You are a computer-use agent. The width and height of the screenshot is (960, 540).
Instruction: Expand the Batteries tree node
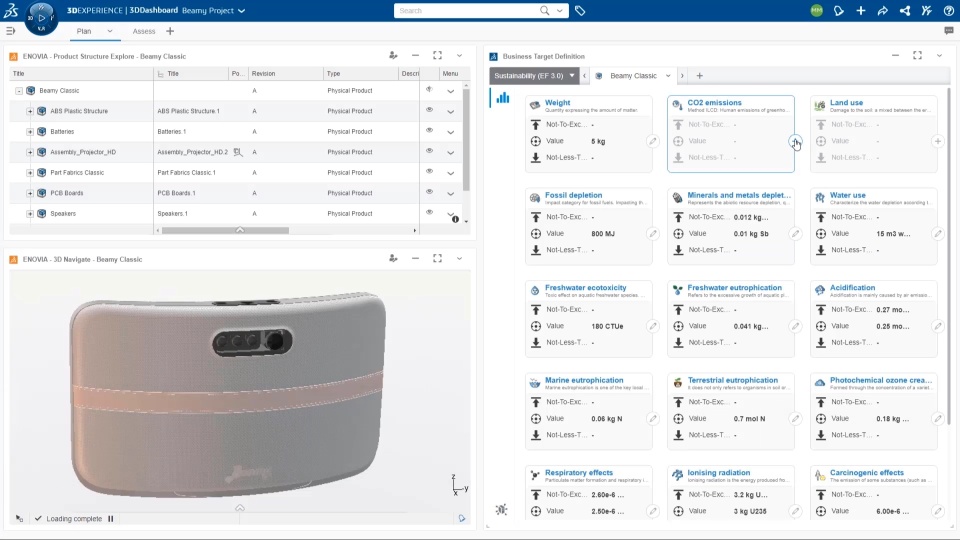[x=29, y=132]
